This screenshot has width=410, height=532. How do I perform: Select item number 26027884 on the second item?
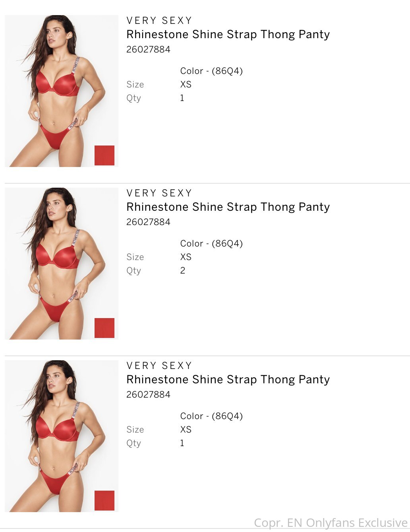148,222
